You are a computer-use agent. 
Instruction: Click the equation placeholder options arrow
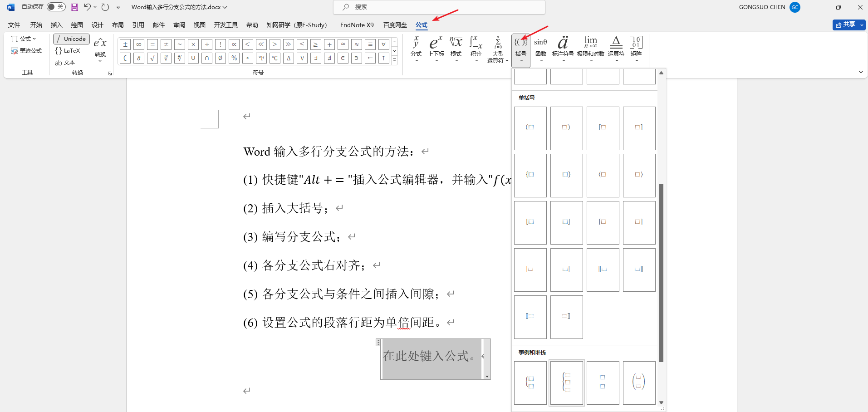487,377
